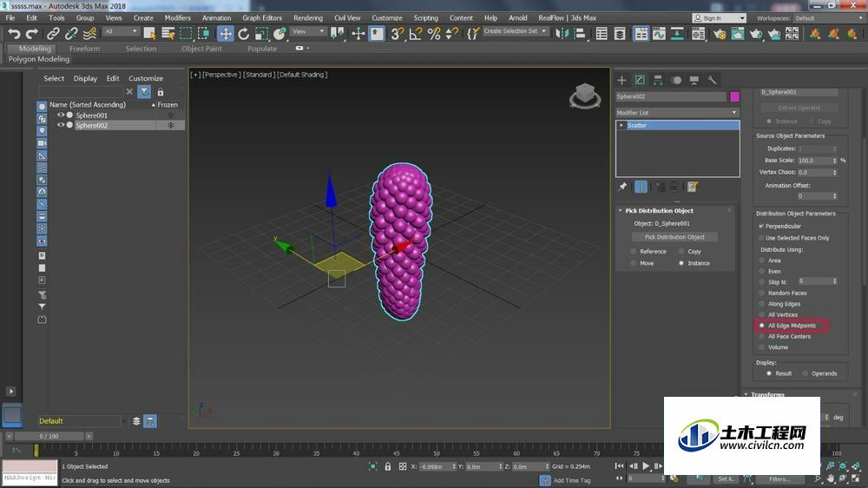This screenshot has height=488, width=868.
Task: Click the Name (Sorted Ascending) column header
Action: pyautogui.click(x=88, y=105)
